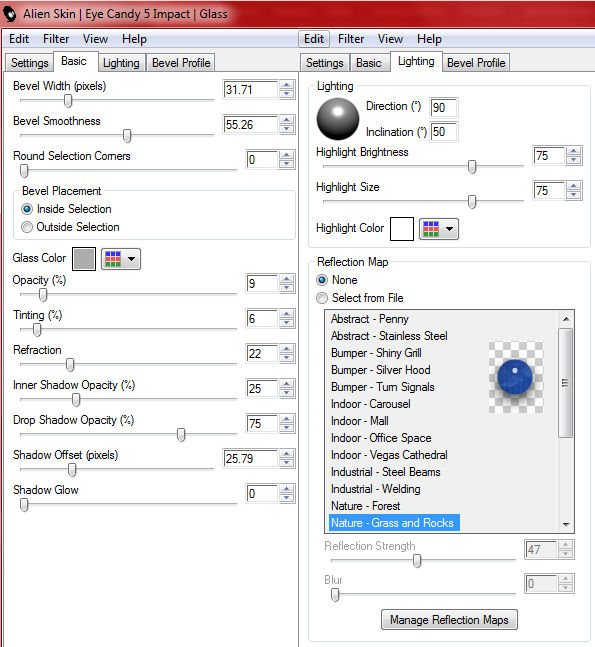The width and height of the screenshot is (595, 647).
Task: Click the Alien Skin logo in the title bar
Action: coord(9,14)
